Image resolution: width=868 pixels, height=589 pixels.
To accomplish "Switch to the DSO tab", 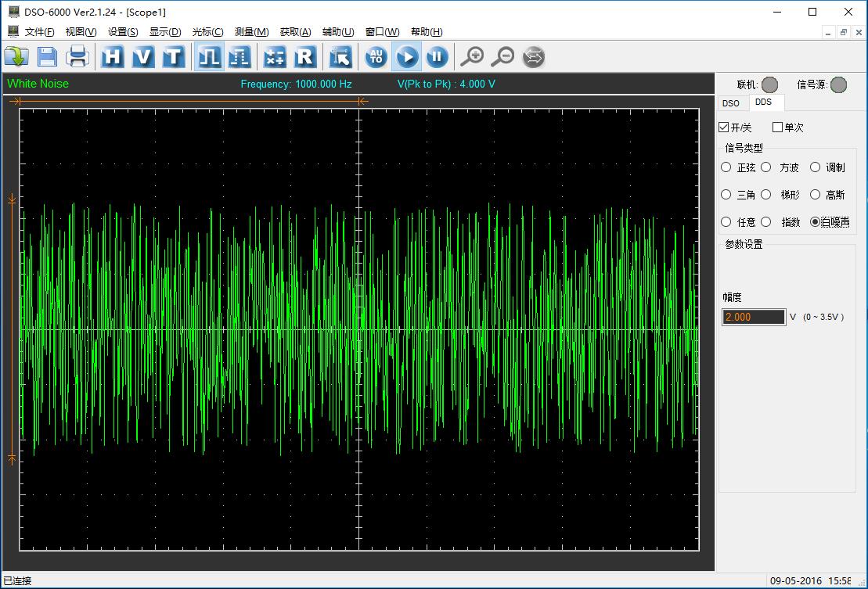I will [x=731, y=103].
